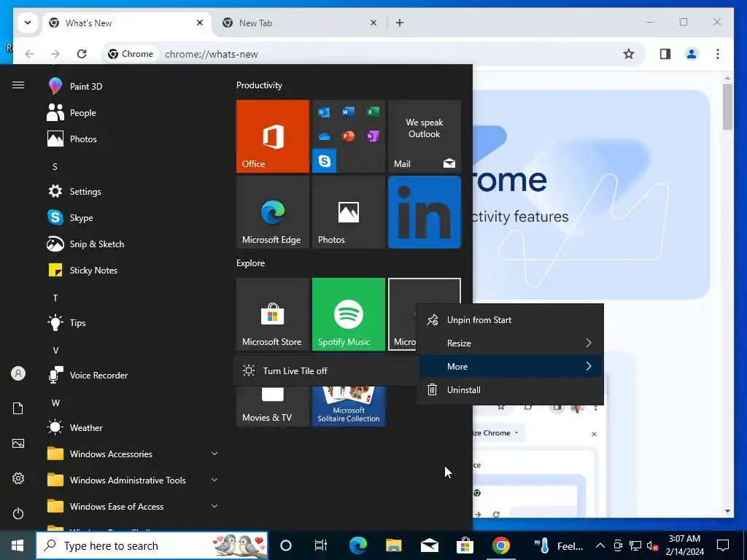Open Cortana on the taskbar
The height and width of the screenshot is (560, 747).
(x=285, y=545)
